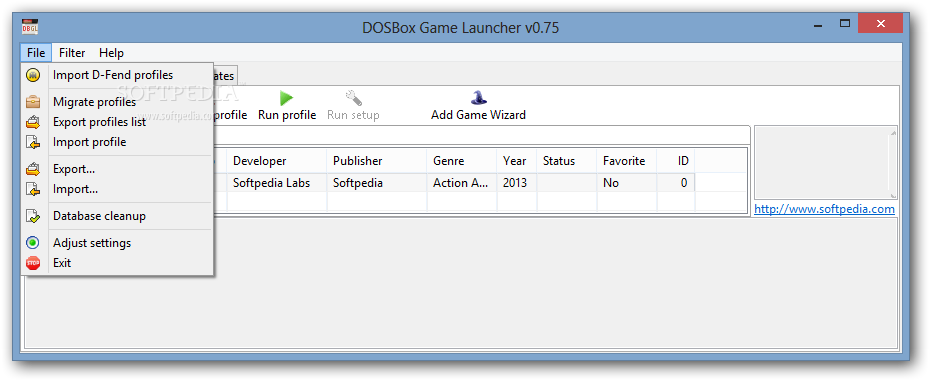Open the Filter menu
The height and width of the screenshot is (381, 930).
[x=72, y=53]
